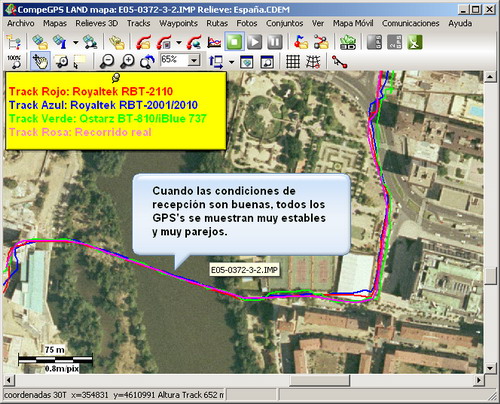Expand the map info dropdown arrow
This screenshot has width=500, height=404.
[x=76, y=43]
